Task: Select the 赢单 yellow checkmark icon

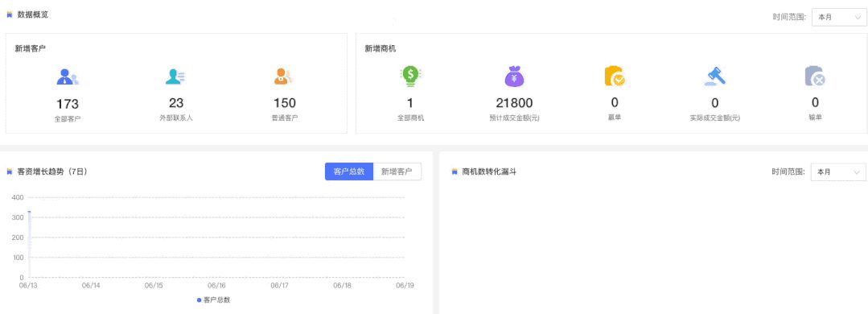Action: pyautogui.click(x=615, y=76)
